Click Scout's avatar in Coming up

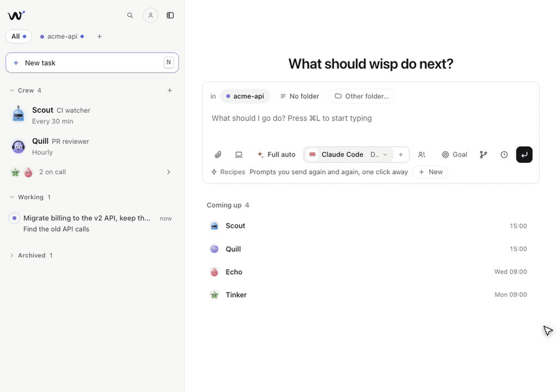click(x=214, y=225)
